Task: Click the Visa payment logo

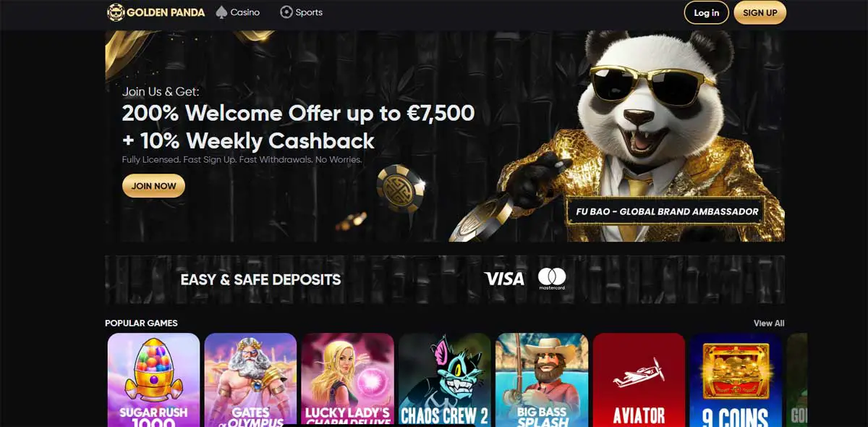Action: coord(504,279)
